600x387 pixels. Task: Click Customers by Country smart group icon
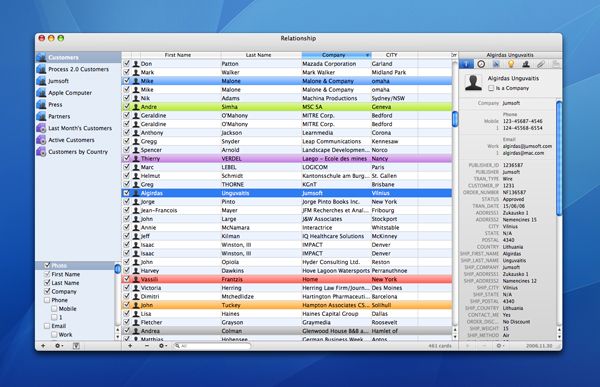pyautogui.click(x=41, y=152)
